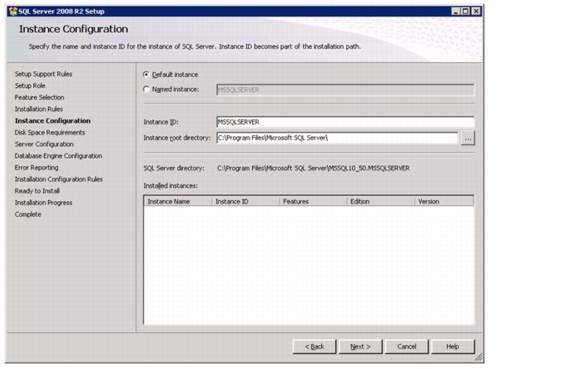Click the Instance ID input field

pos(345,122)
